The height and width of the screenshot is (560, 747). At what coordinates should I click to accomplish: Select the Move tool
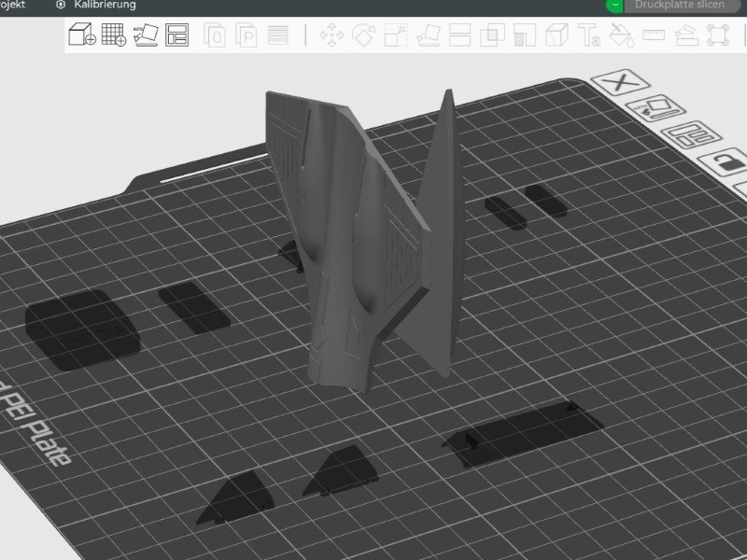(331, 35)
